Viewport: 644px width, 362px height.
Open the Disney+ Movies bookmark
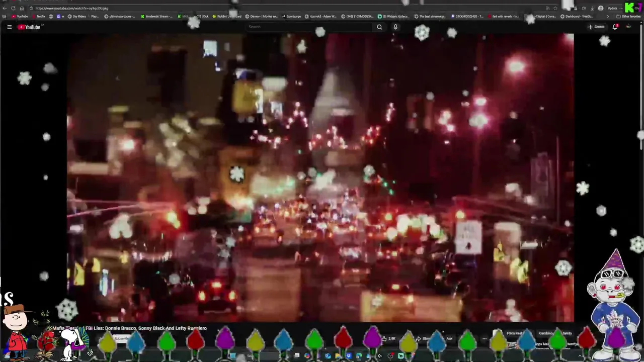[262, 16]
